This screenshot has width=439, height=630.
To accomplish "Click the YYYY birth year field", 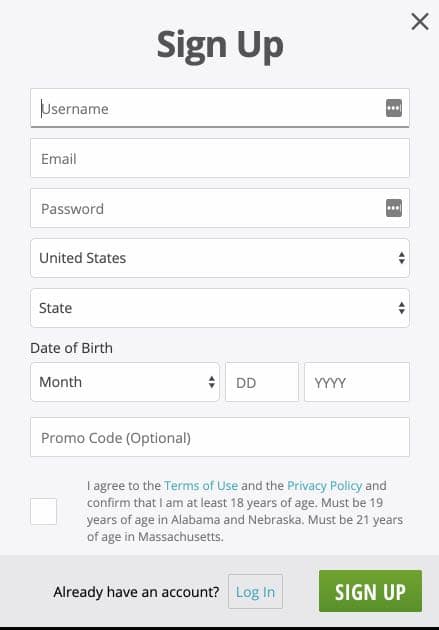I will coord(357,382).
